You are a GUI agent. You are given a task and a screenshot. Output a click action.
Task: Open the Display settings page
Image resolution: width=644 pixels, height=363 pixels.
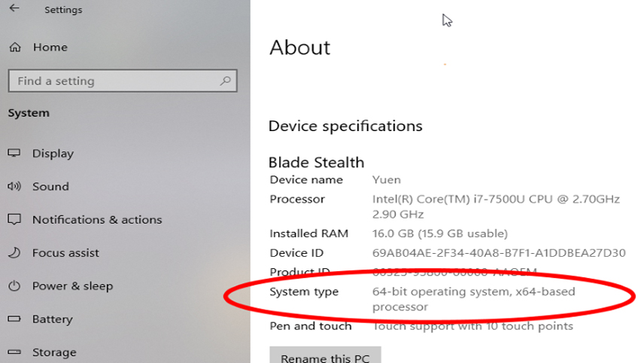coord(53,154)
